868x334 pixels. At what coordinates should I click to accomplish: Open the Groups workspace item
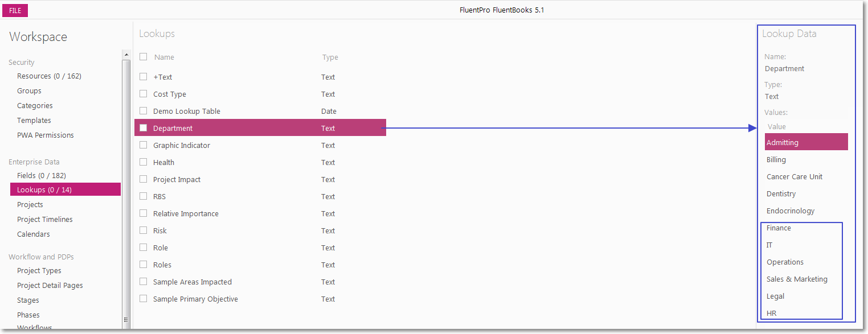point(29,91)
